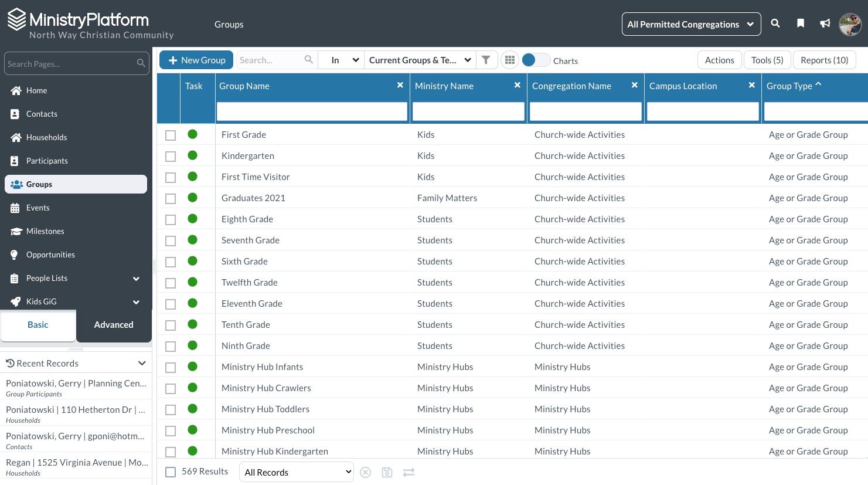The width and height of the screenshot is (868, 485).
Task: Open the global search magnifier icon
Action: [x=775, y=23]
